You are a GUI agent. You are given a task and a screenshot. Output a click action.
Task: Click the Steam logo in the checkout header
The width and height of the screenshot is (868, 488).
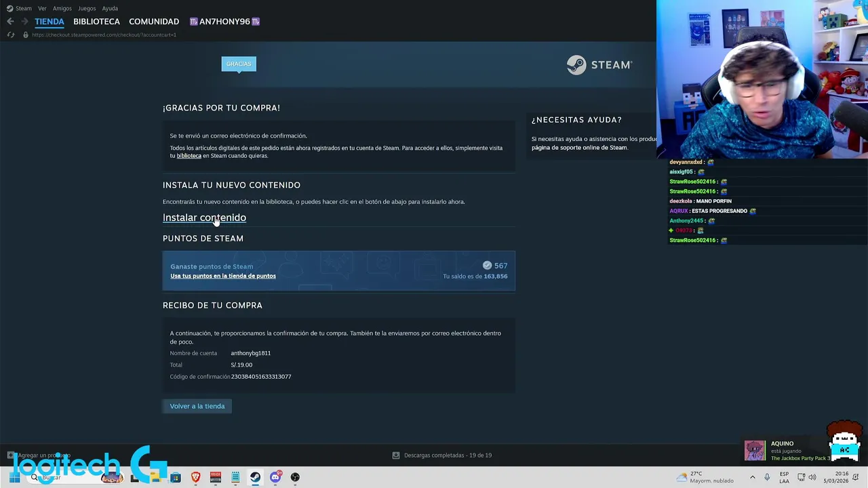coord(599,65)
